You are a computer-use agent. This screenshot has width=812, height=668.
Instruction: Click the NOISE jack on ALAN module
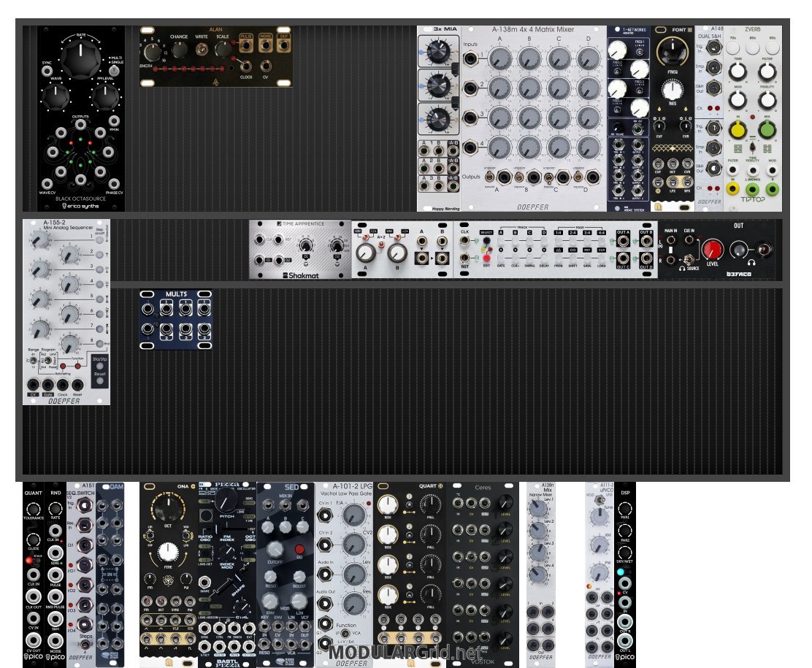[265, 46]
